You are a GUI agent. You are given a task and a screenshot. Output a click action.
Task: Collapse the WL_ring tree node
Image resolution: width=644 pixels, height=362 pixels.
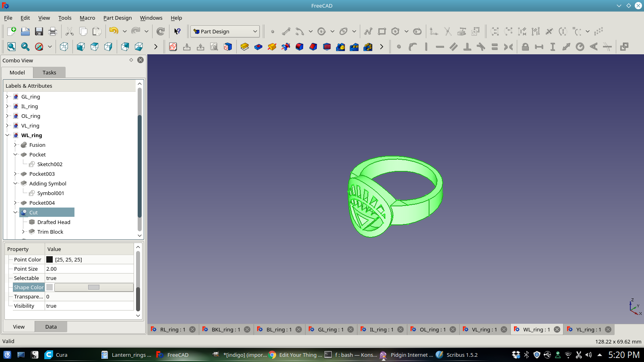point(7,135)
